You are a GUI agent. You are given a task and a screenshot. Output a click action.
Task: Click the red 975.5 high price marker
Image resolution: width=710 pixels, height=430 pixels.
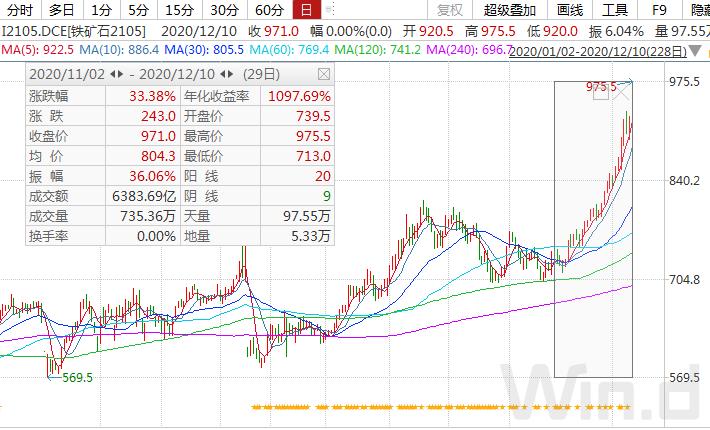tap(601, 86)
